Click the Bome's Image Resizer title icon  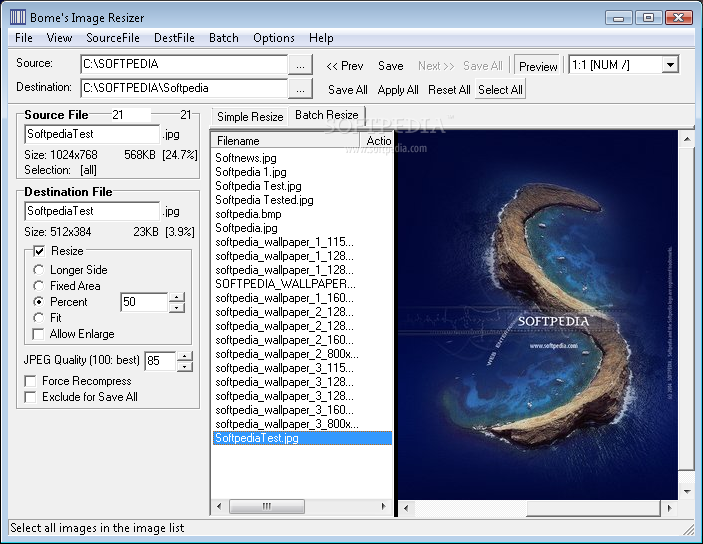coord(18,17)
